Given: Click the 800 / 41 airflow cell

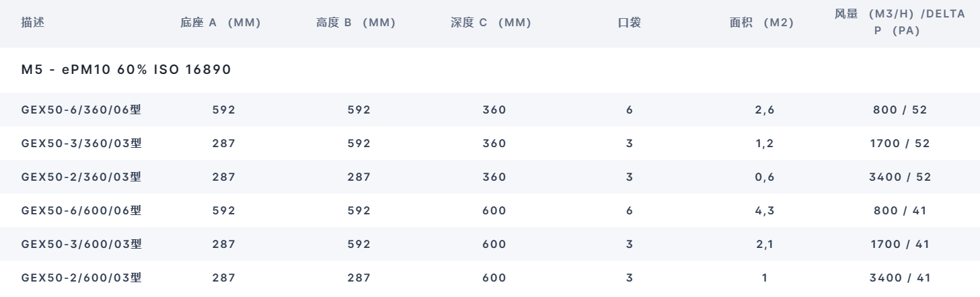Looking at the screenshot, I should tap(900, 210).
